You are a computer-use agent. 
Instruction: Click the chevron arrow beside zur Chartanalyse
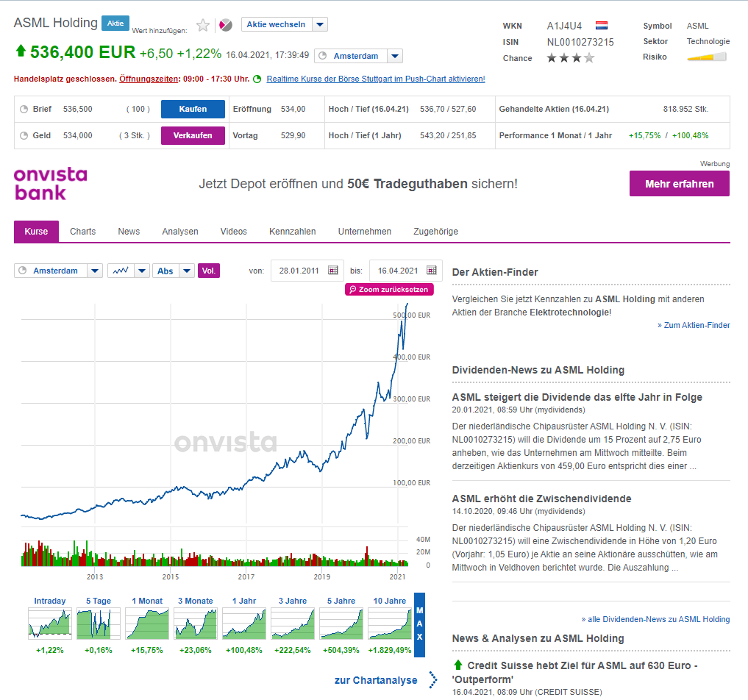pos(432,680)
